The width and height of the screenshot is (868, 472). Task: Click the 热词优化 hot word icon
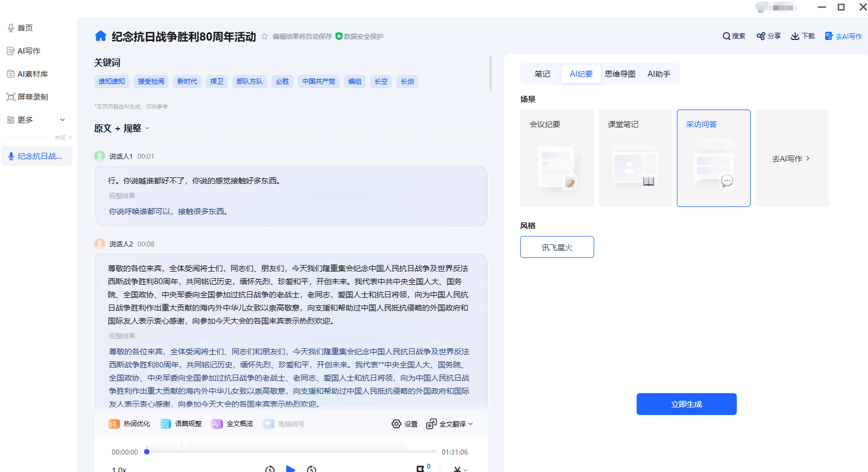pyautogui.click(x=114, y=424)
